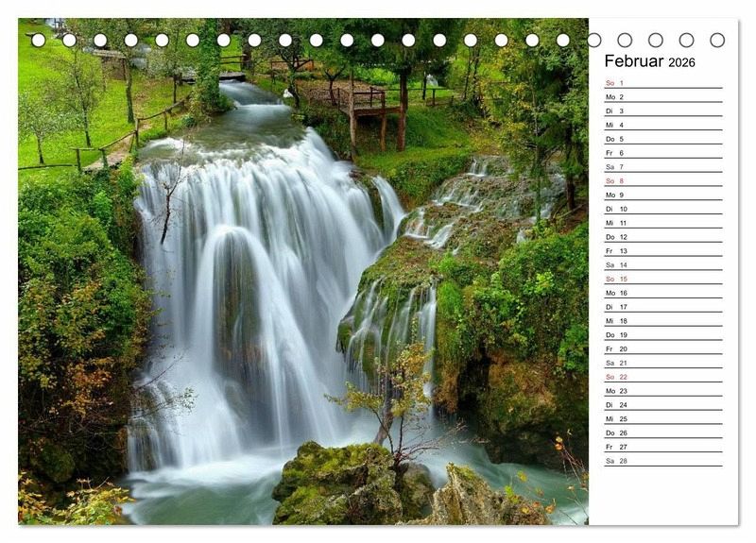The height and width of the screenshot is (543, 756).
Task: Select day row Fr 6
Action: coord(663,153)
